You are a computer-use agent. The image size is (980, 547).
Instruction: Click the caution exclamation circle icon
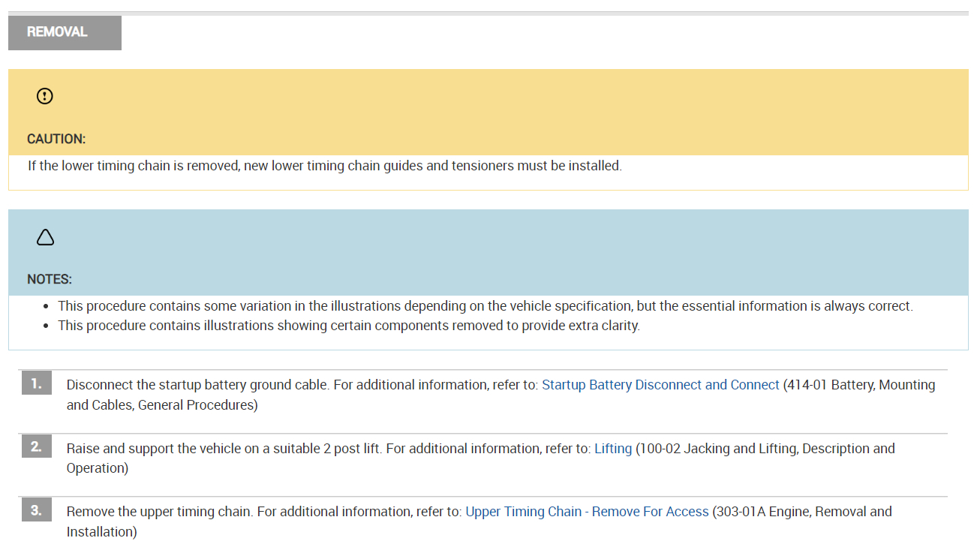tap(45, 96)
